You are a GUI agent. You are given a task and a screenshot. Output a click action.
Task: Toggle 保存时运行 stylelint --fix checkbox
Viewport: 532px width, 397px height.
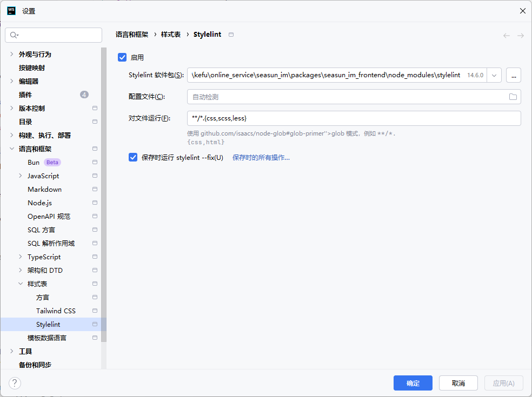(x=133, y=158)
